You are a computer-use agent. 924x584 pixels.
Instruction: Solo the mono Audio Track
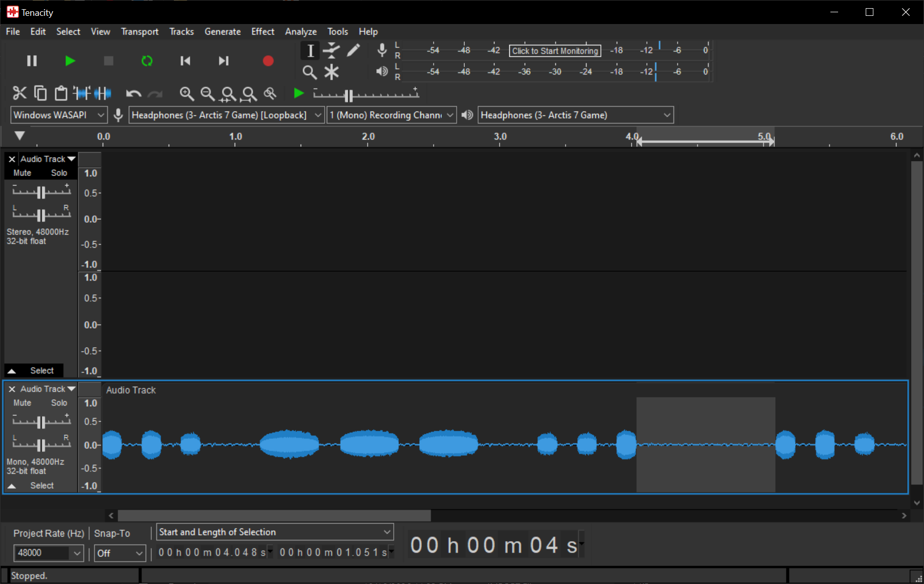click(59, 403)
